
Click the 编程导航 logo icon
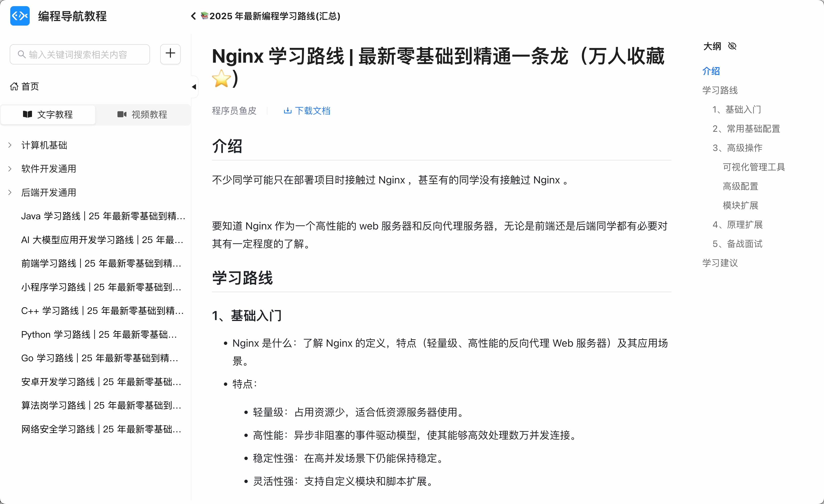[20, 16]
